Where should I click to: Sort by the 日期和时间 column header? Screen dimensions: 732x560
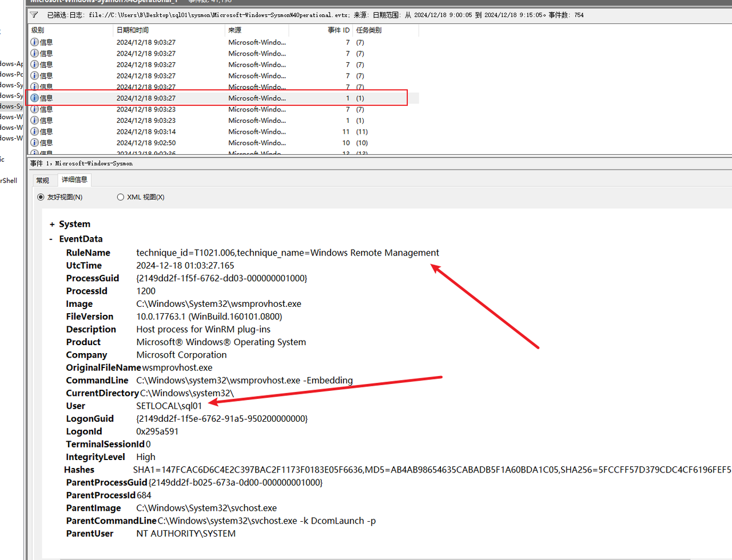click(170, 30)
